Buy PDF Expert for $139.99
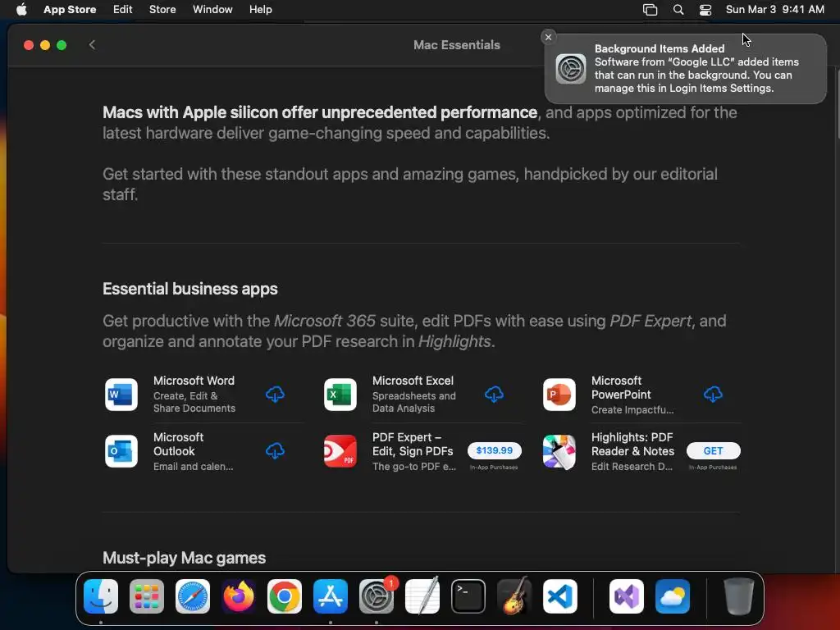The width and height of the screenshot is (840, 630). coord(495,450)
